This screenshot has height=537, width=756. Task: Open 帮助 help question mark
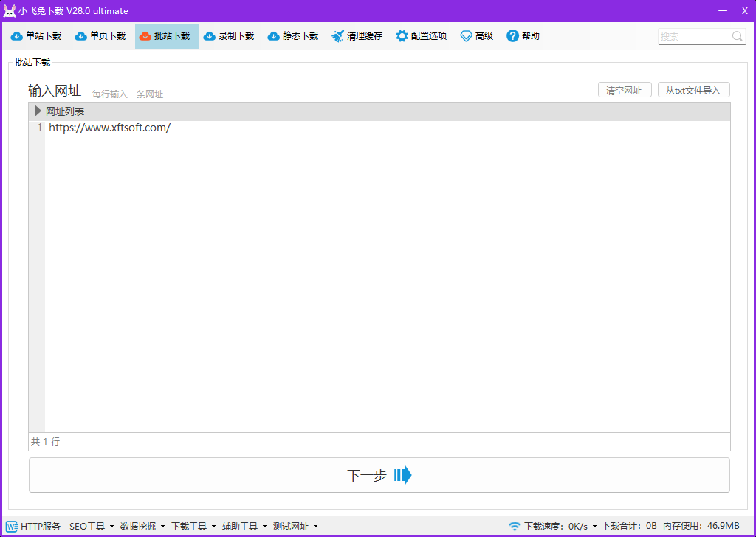point(512,36)
